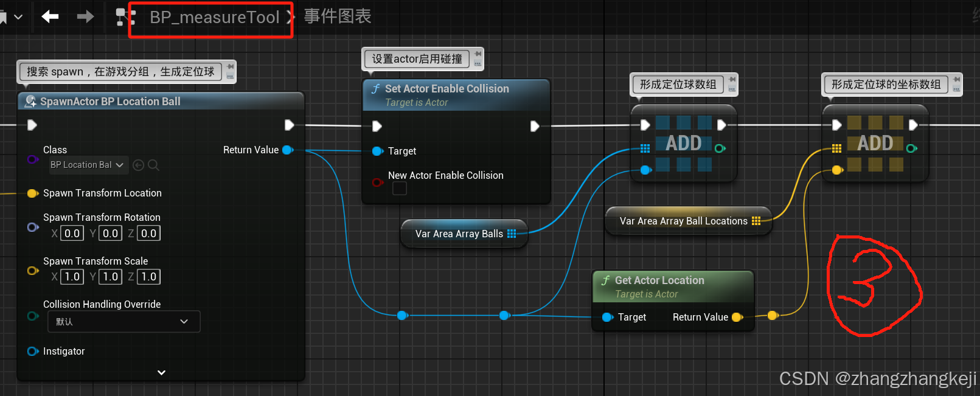
Task: Click the Instigator pin
Action: point(33,351)
